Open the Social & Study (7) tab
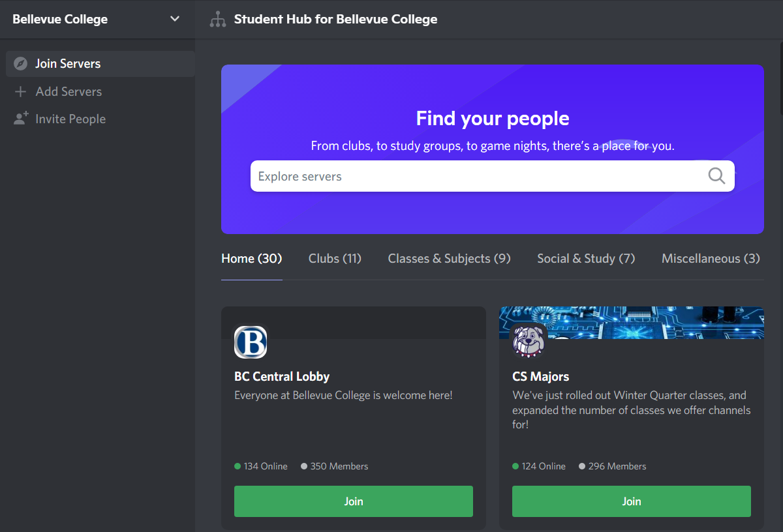This screenshot has height=532, width=783. pos(586,259)
